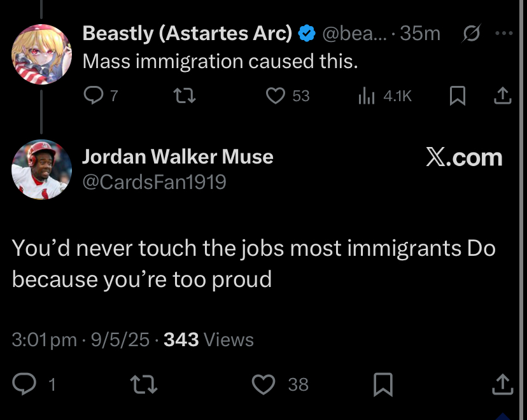Open Beastly's anime avatar profile picture
The width and height of the screenshot is (527, 420).
click(x=41, y=54)
